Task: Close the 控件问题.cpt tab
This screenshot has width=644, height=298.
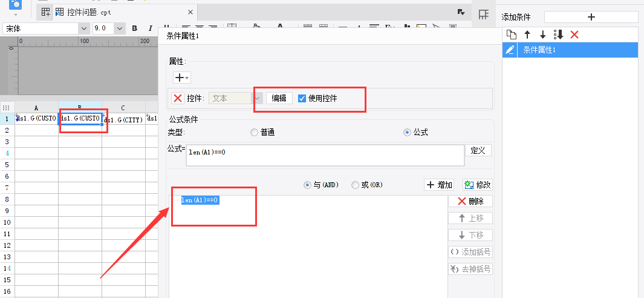Action: click(x=190, y=12)
